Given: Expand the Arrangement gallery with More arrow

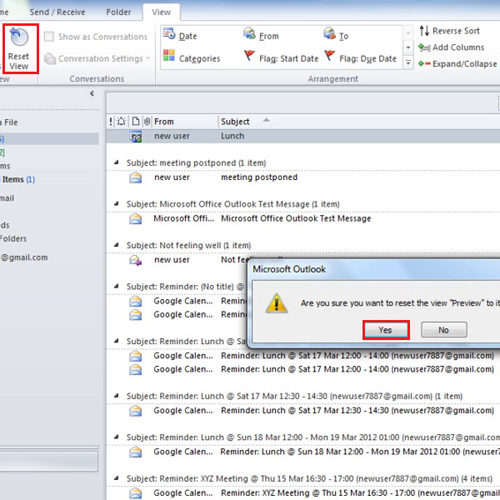Looking at the screenshot, I should (x=408, y=62).
